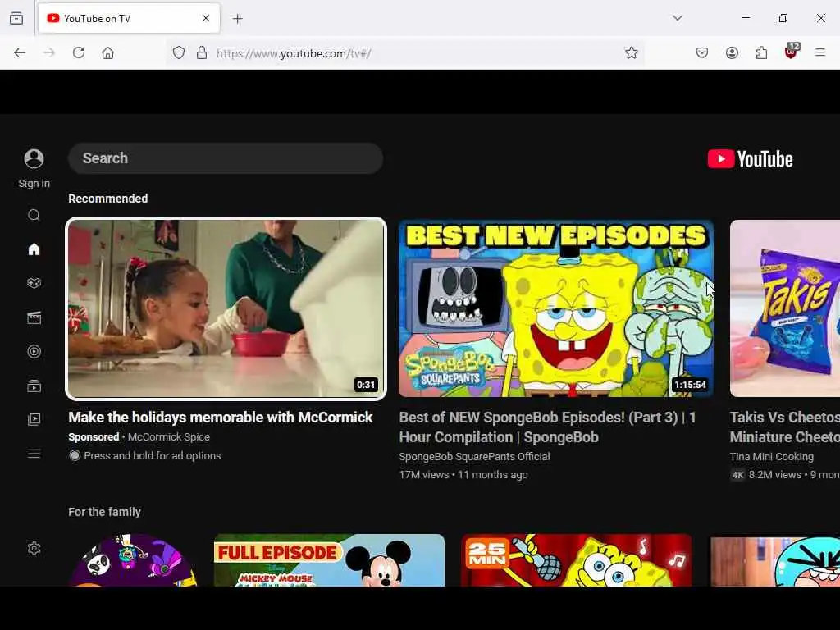Click 'Press and hold for ad options'

point(152,455)
